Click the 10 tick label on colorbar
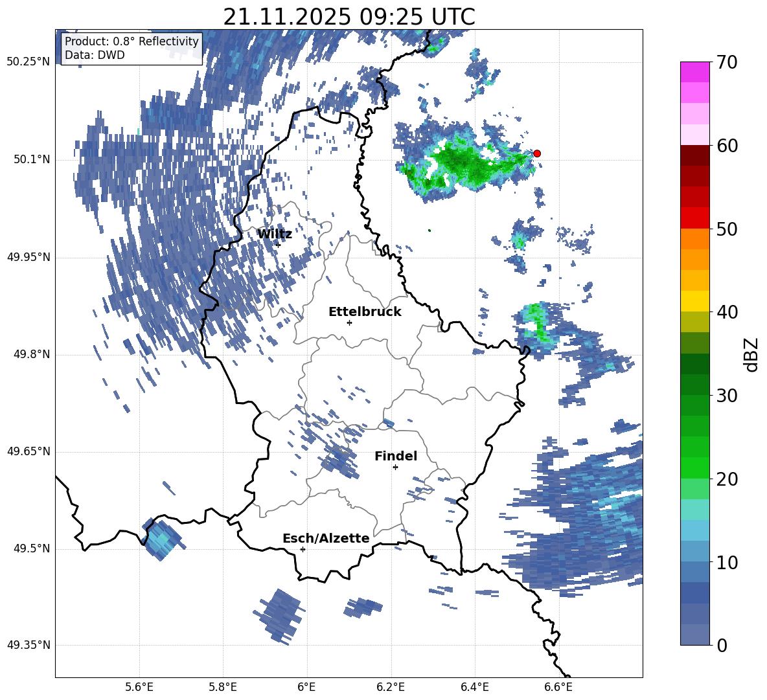The height and width of the screenshot is (700, 767). pyautogui.click(x=726, y=562)
